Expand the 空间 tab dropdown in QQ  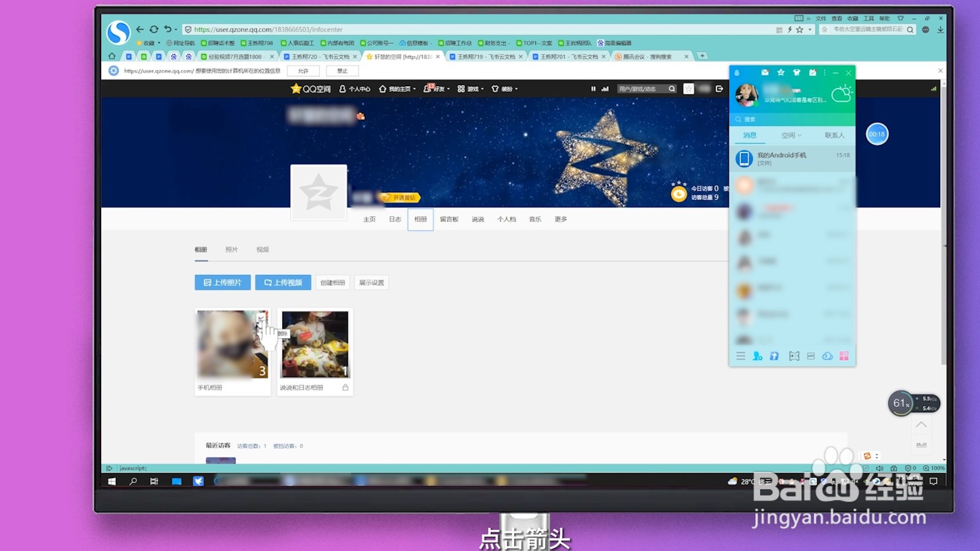799,135
